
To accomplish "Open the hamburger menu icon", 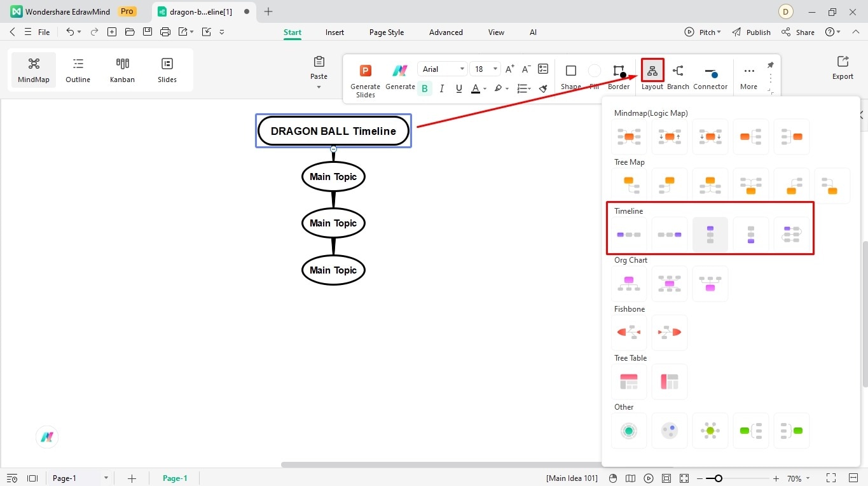I will pos(27,32).
